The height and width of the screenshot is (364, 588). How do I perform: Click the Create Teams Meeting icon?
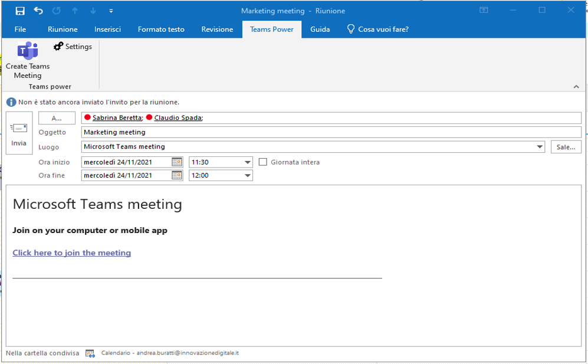[27, 51]
